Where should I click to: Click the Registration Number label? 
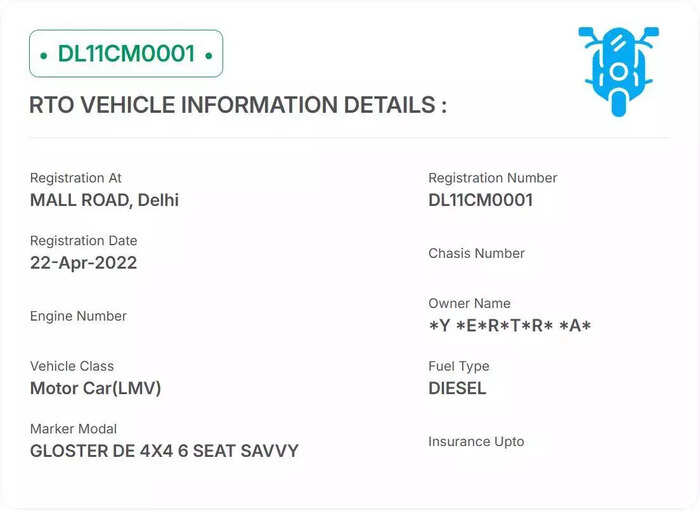(493, 178)
